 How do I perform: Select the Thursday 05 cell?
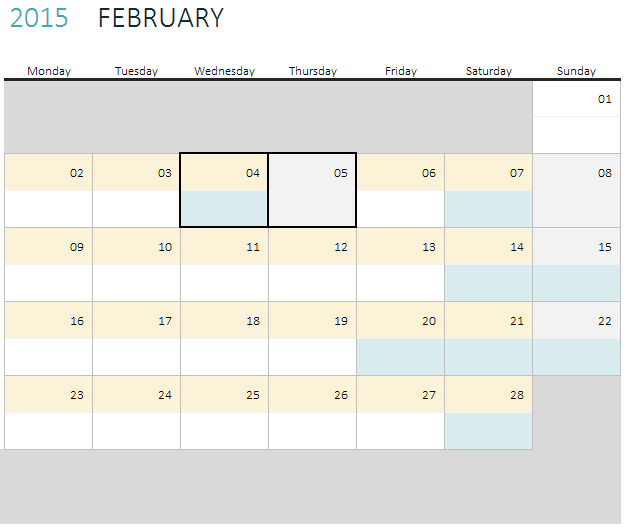coord(312,190)
